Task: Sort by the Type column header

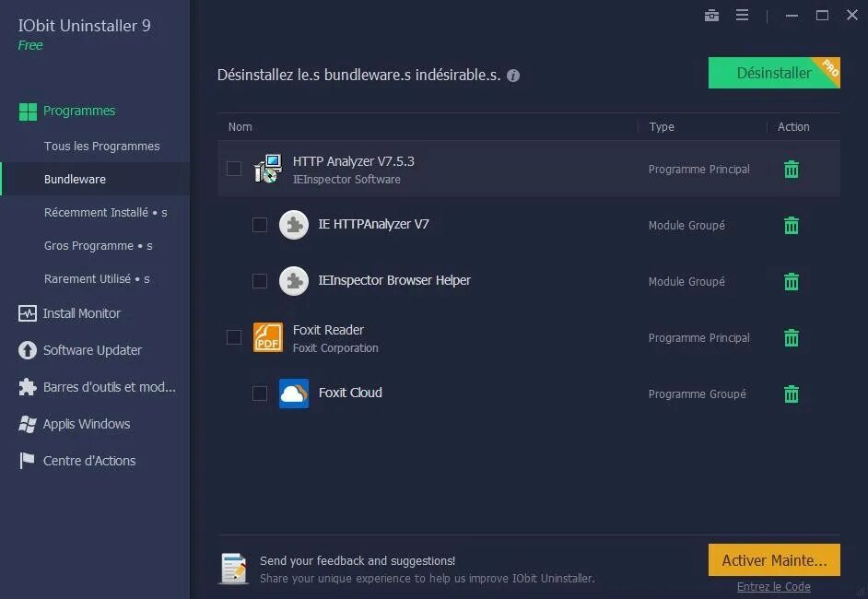Action: 662,127
